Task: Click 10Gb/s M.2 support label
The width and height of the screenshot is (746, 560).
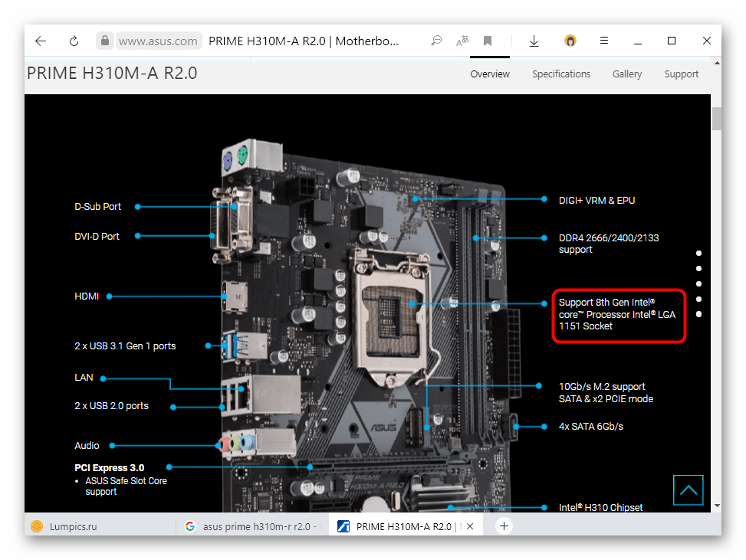Action: point(606,393)
